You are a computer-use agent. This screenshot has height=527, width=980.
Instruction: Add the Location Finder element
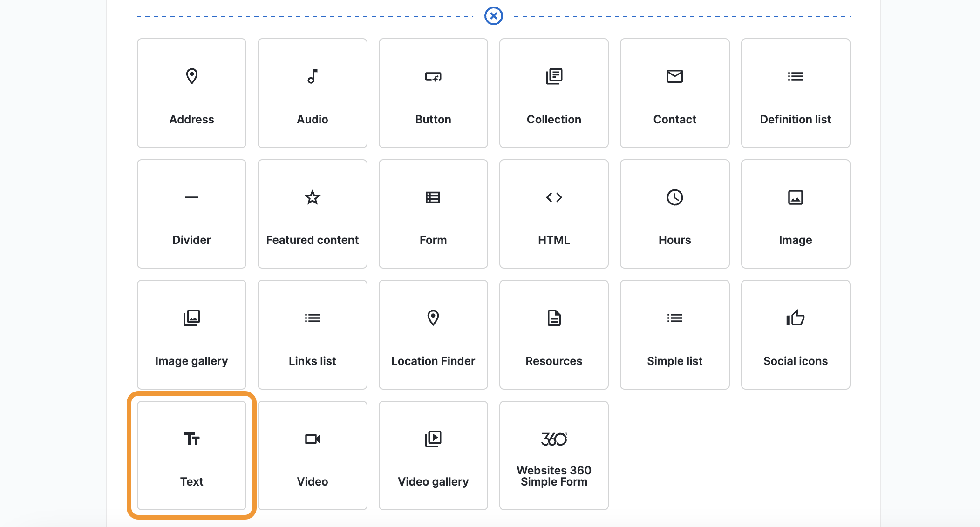433,334
